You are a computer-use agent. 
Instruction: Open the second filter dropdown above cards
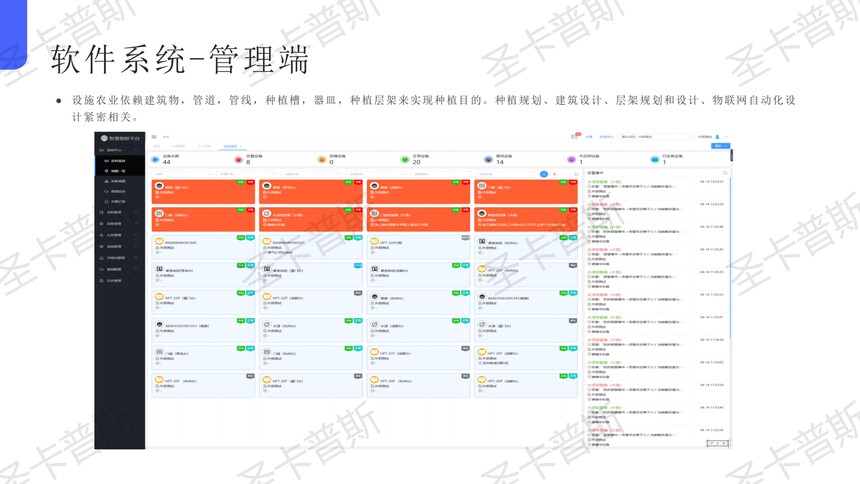click(247, 174)
